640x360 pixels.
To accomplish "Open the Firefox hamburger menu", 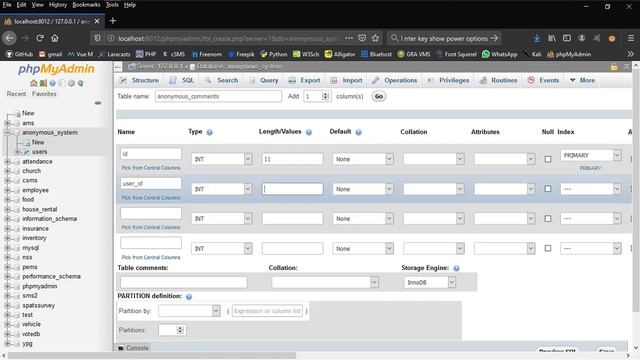I will (x=631, y=38).
